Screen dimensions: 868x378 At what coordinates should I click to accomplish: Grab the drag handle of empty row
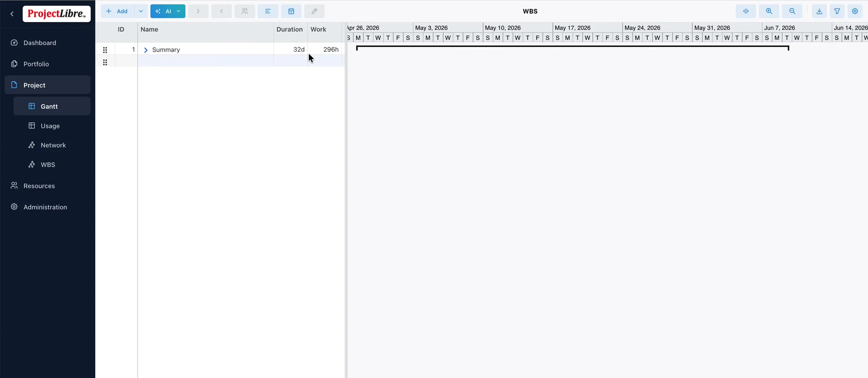pyautogui.click(x=105, y=62)
